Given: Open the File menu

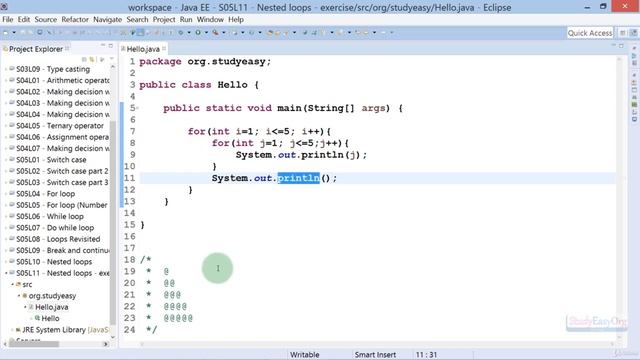Looking at the screenshot, I should click(x=7, y=19).
